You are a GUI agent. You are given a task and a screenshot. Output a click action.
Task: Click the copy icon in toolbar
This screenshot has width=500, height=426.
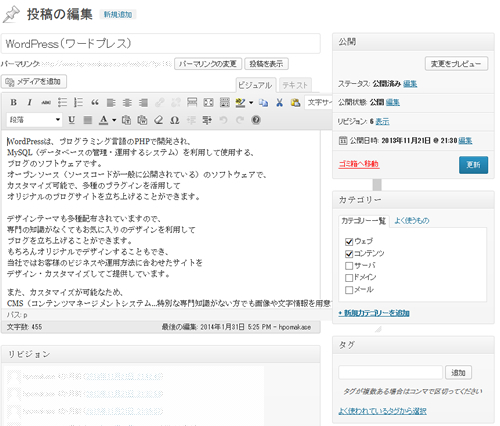point(264,102)
